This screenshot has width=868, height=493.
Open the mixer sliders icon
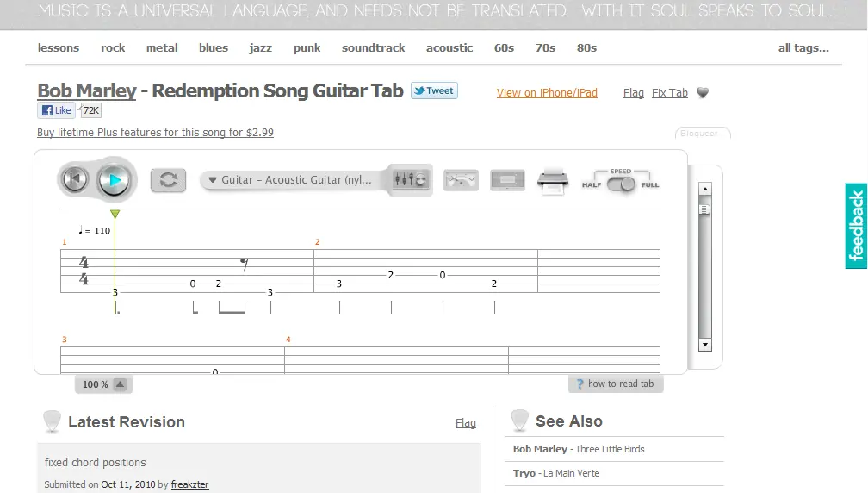coord(410,179)
